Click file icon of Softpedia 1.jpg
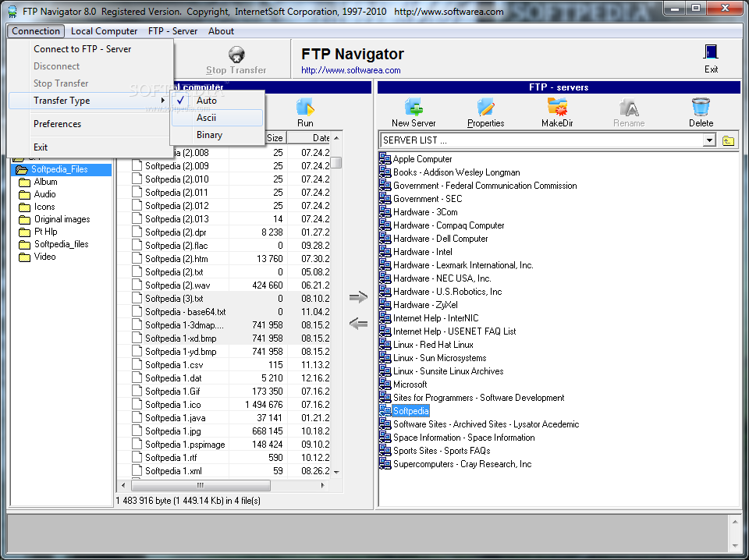Screen dimensions: 749x560 point(137,431)
